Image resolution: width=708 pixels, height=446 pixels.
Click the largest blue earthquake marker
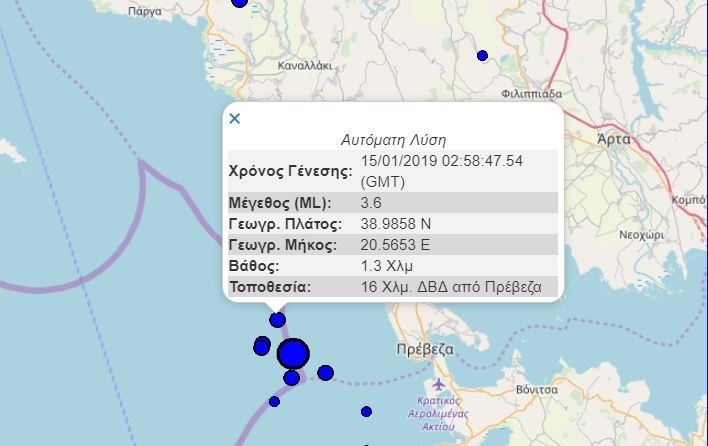click(x=293, y=354)
